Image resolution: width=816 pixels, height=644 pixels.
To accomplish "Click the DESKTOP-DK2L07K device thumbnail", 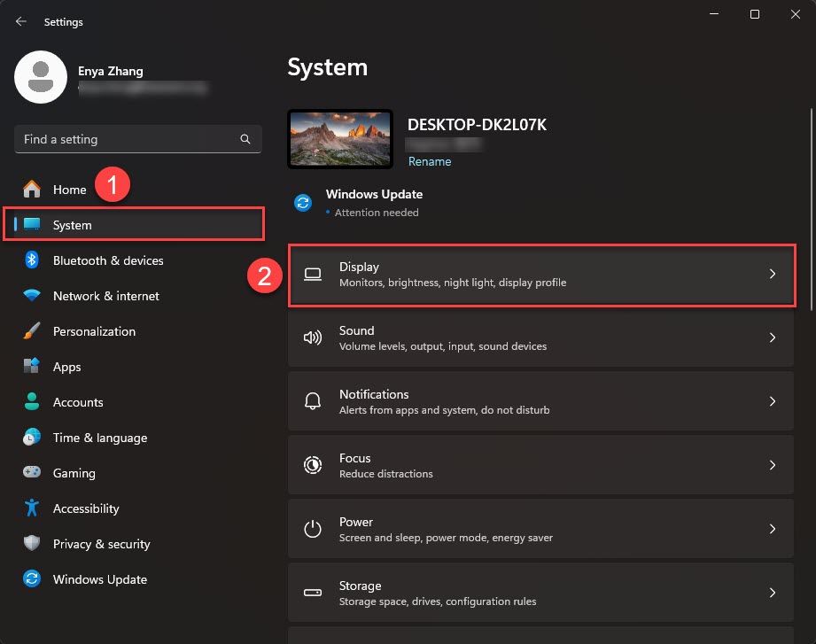I will pyautogui.click(x=340, y=138).
